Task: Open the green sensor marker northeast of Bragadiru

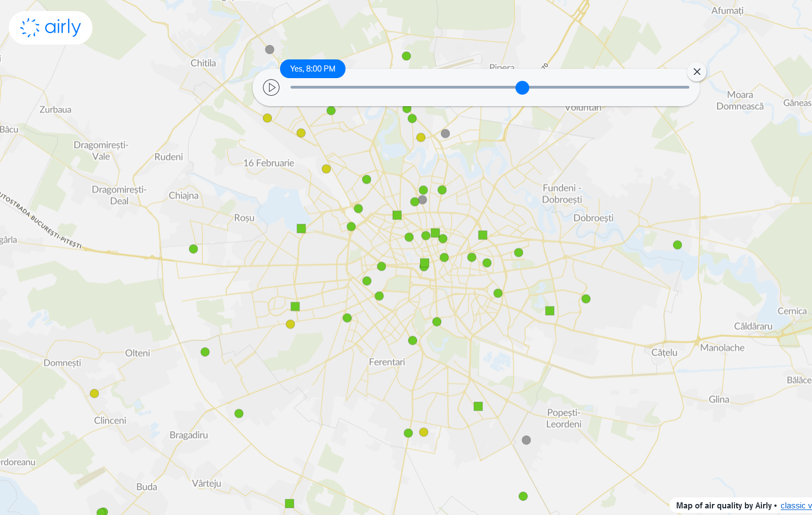Action: coord(239,414)
